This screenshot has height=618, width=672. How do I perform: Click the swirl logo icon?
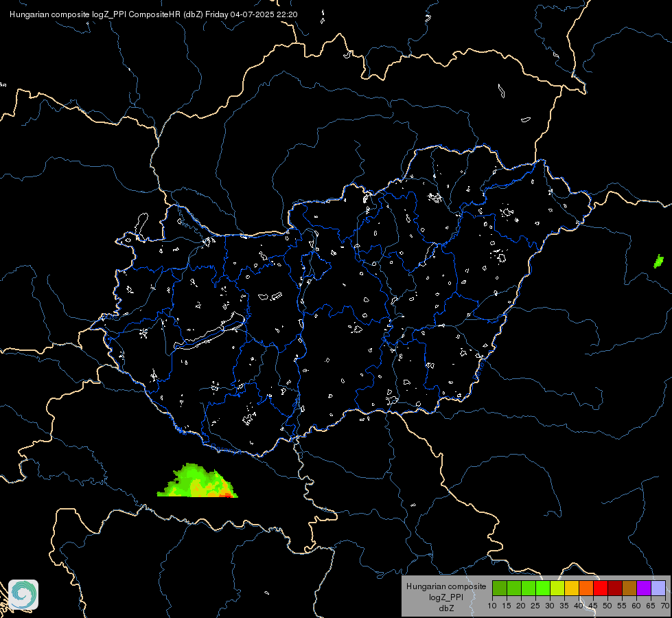[x=23, y=595]
